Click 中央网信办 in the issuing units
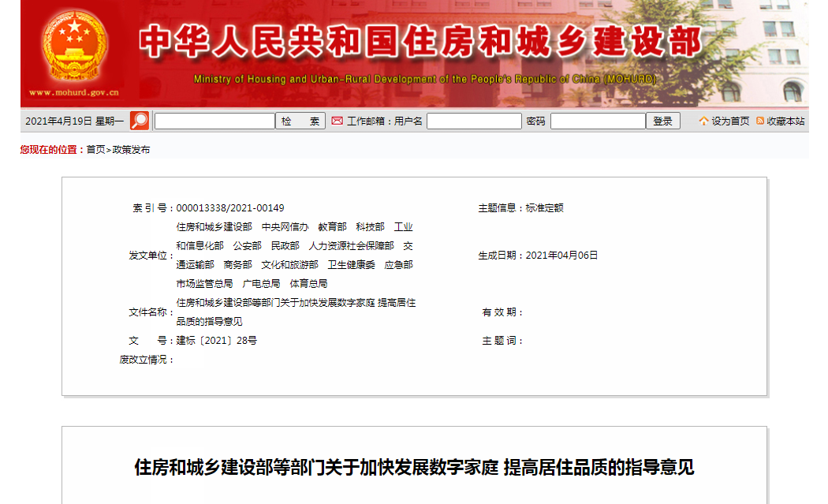Screen dimensions: 828x504 tap(285, 227)
